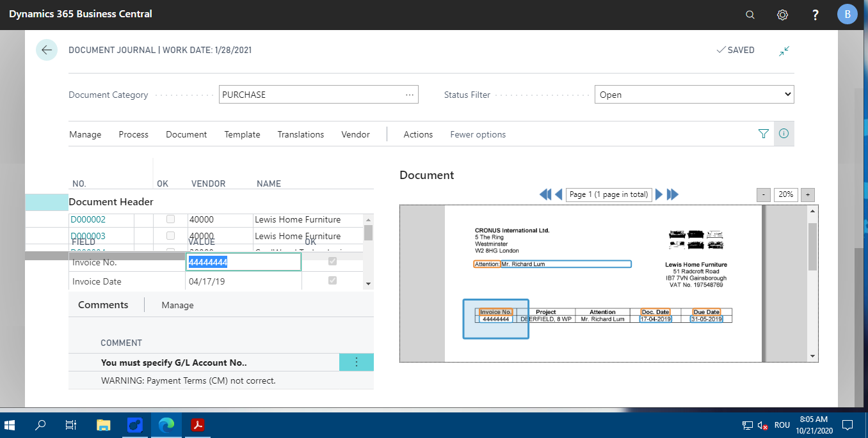
Task: Open the Translations menu
Action: 300,134
